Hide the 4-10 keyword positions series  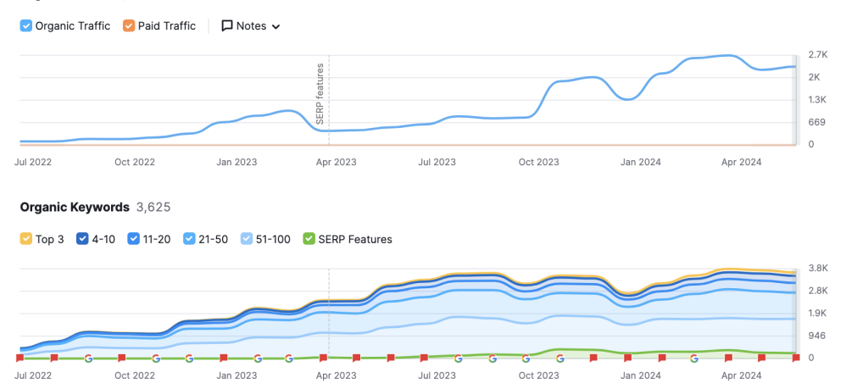click(83, 240)
